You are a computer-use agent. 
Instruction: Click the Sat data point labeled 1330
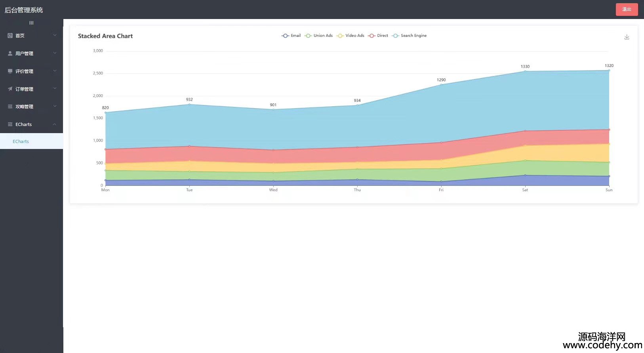click(x=525, y=71)
